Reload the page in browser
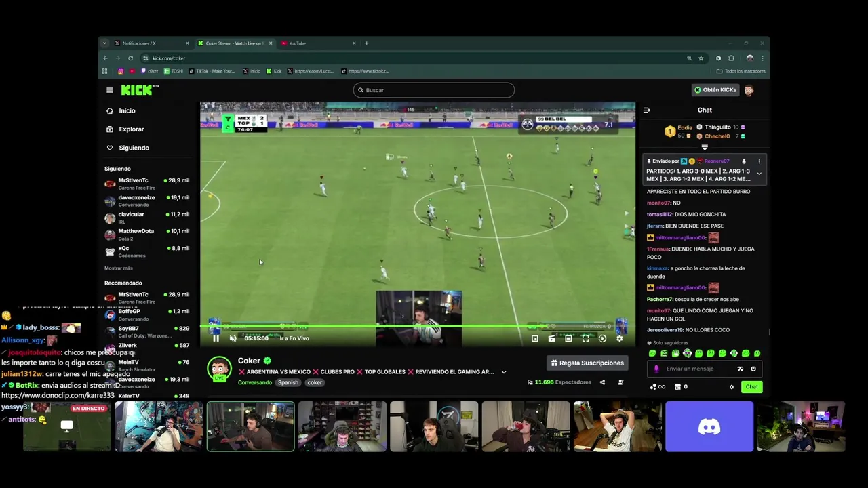The image size is (868, 488). (x=130, y=58)
